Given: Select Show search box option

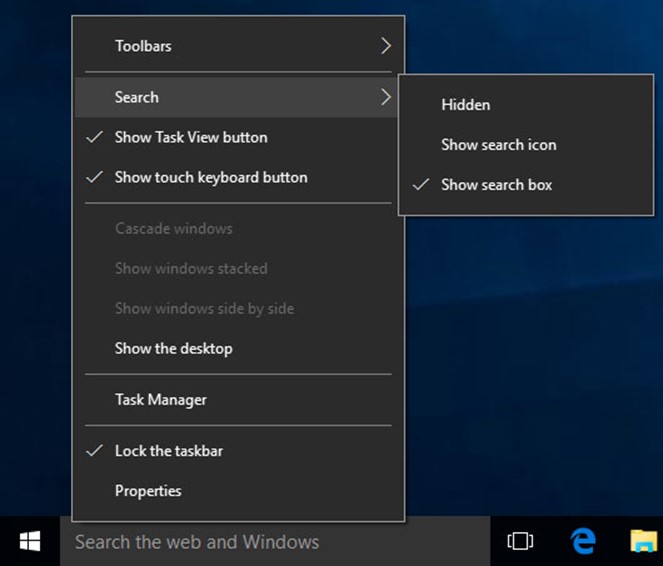Looking at the screenshot, I should pos(496,184).
